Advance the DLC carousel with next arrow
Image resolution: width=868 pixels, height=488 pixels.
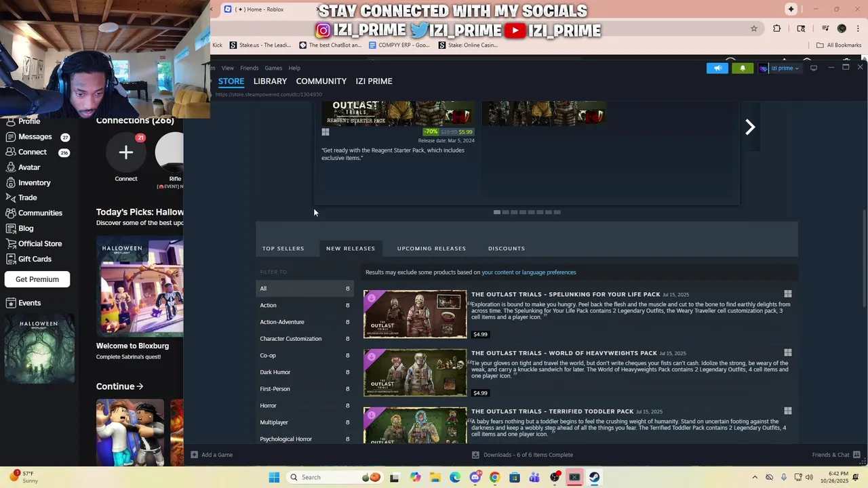tap(750, 127)
